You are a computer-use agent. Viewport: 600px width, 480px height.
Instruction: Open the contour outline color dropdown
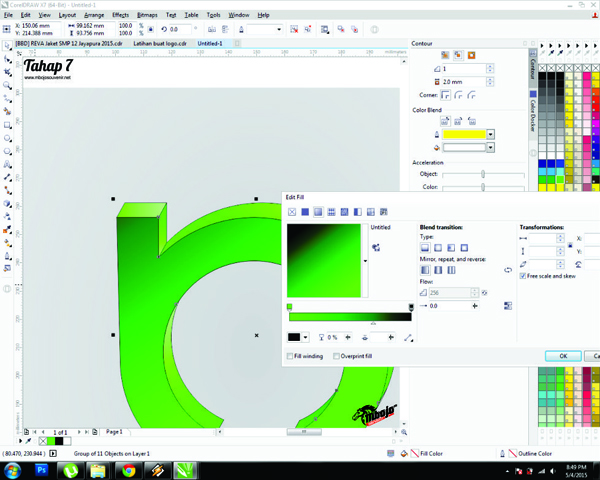pos(490,134)
